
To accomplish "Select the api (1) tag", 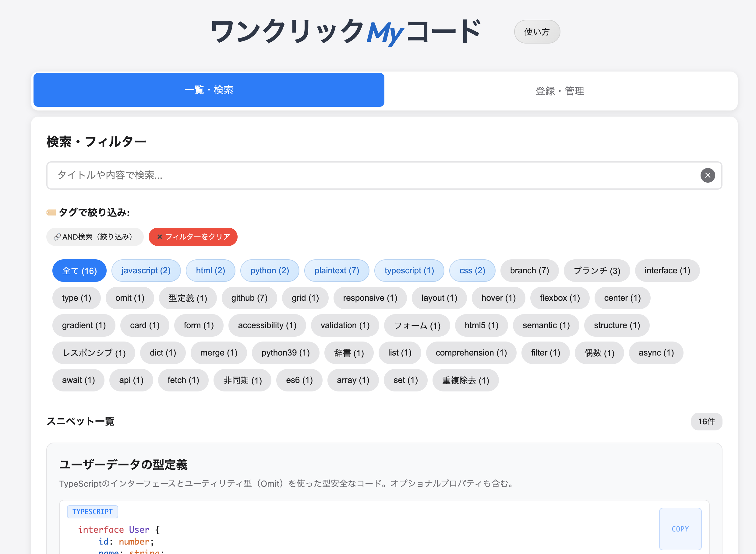I will (x=131, y=380).
